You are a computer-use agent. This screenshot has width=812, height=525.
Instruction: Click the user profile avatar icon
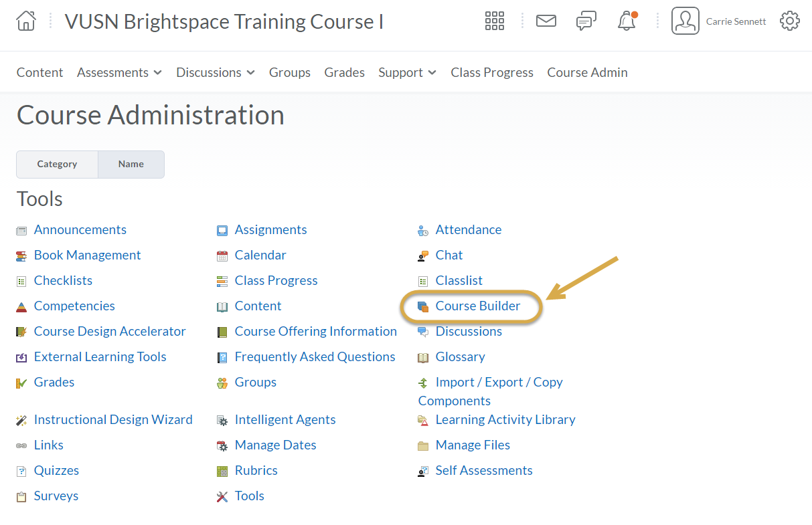tap(685, 21)
